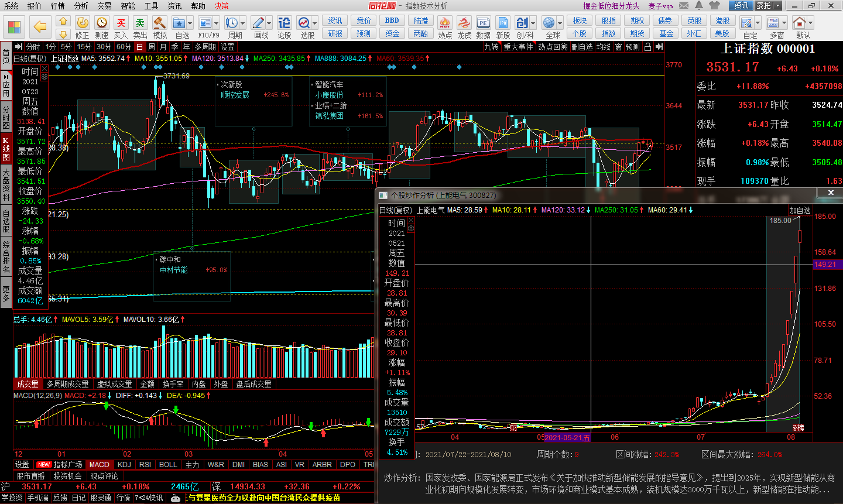This screenshot has width=843, height=504.
Task: Select the BOLL indicator tab
Action: tap(168, 464)
